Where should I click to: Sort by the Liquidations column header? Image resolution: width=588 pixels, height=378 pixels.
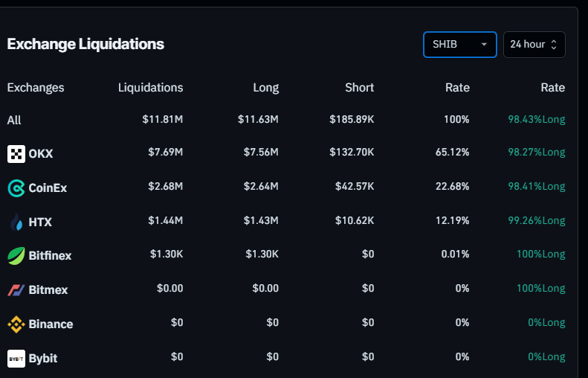[150, 87]
